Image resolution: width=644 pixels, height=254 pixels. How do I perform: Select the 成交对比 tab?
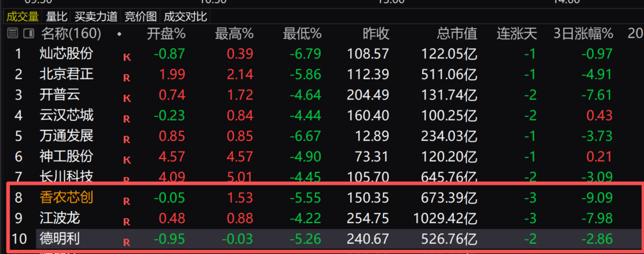tap(185, 17)
